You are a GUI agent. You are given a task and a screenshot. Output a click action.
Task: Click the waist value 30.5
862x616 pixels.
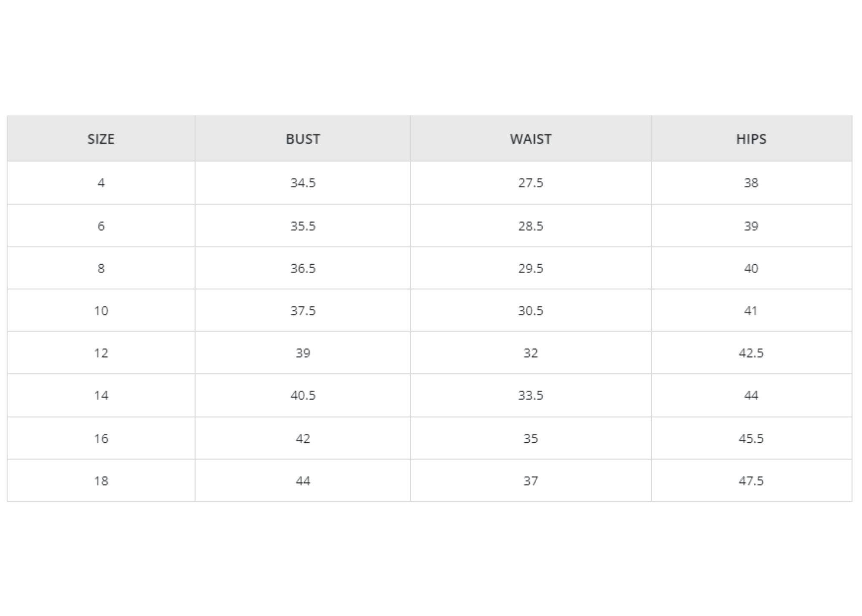click(x=531, y=310)
